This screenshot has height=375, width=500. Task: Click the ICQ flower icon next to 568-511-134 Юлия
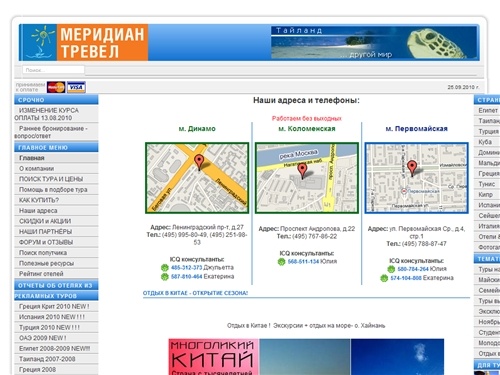[x=281, y=262]
